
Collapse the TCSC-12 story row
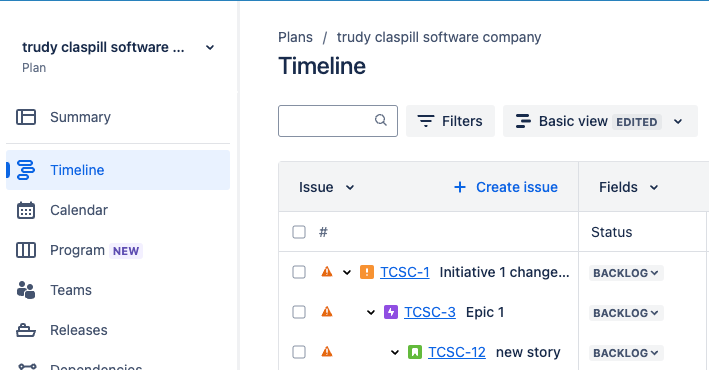coord(395,352)
